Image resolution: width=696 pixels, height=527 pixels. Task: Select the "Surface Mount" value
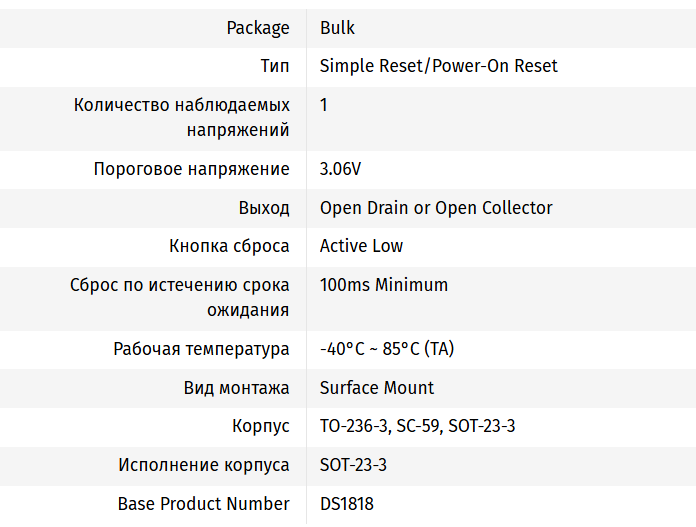click(377, 388)
